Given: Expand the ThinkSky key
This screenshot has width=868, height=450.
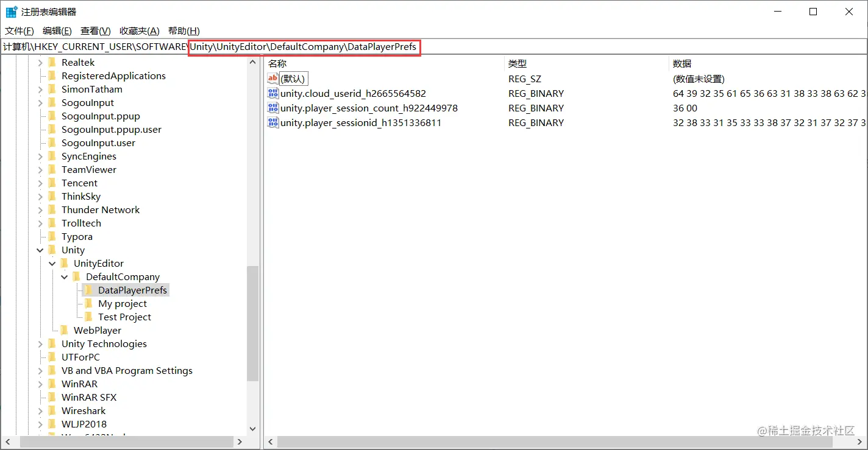Looking at the screenshot, I should (40, 197).
